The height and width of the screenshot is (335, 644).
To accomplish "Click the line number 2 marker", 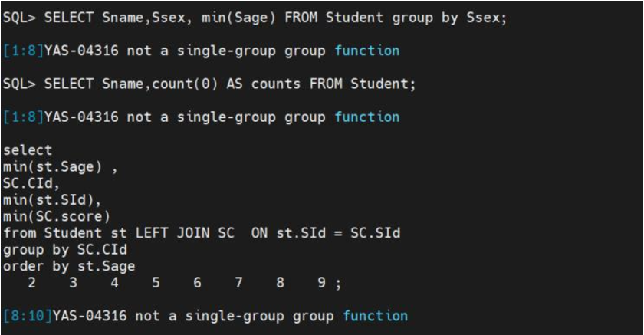I will tap(31, 283).
